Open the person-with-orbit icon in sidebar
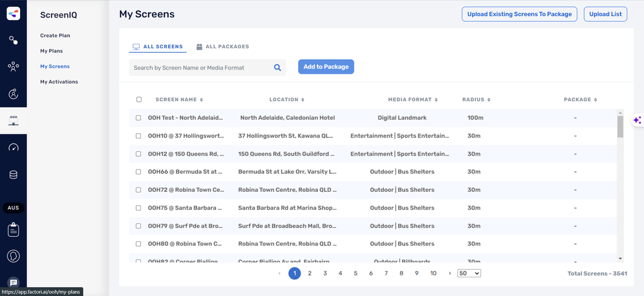 13,94
